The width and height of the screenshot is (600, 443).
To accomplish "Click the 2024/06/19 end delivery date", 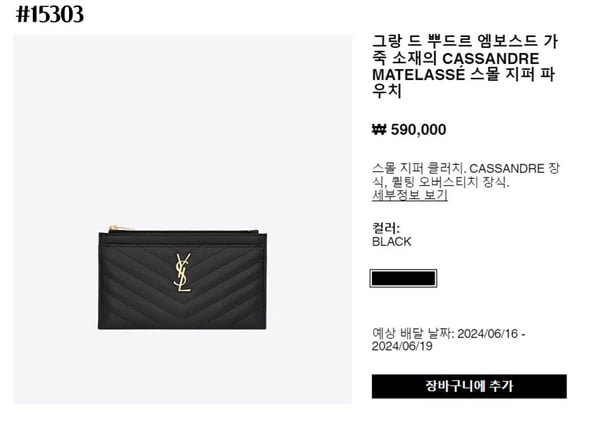I will pos(402,346).
